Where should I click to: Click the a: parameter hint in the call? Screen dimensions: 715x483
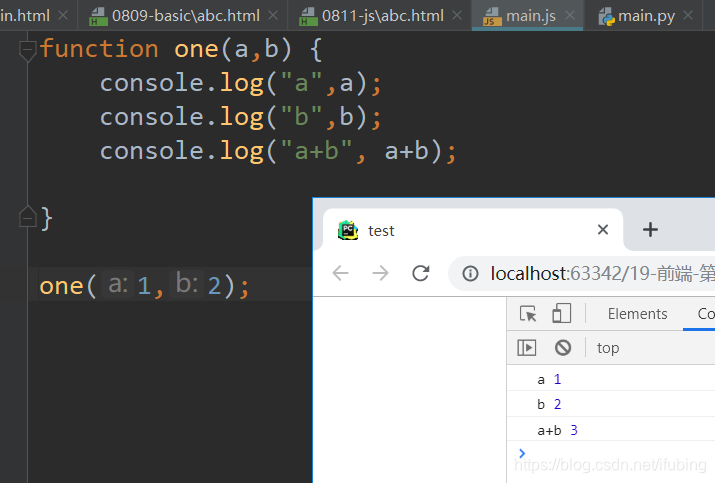pyautogui.click(x=118, y=285)
